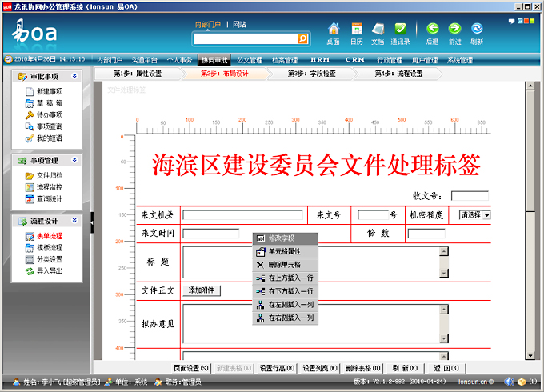The image size is (544, 392).
Task: Choose 在下方插入一行 in context menu
Action: click(285, 291)
